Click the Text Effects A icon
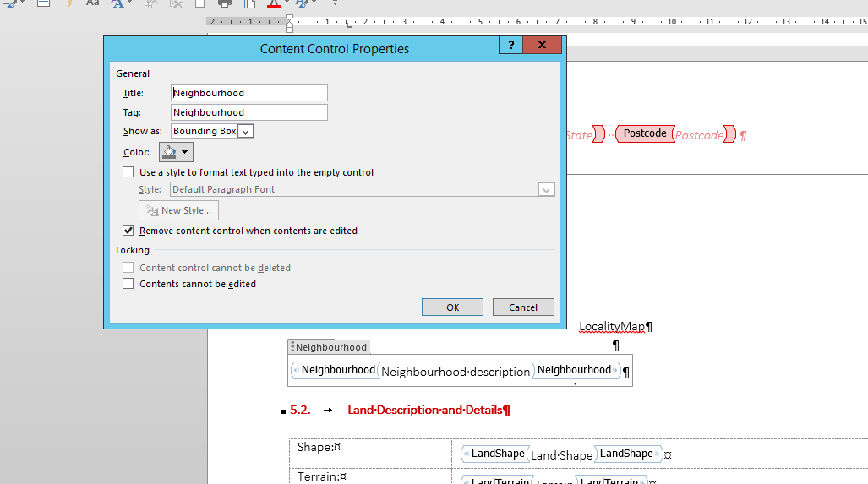The width and height of the screenshot is (868, 484). click(117, 3)
